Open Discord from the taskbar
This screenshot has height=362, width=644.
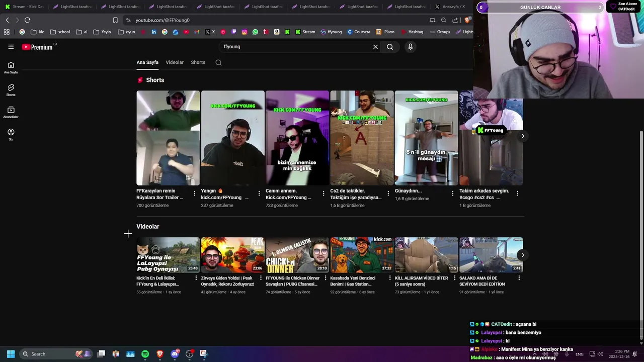pyautogui.click(x=175, y=354)
